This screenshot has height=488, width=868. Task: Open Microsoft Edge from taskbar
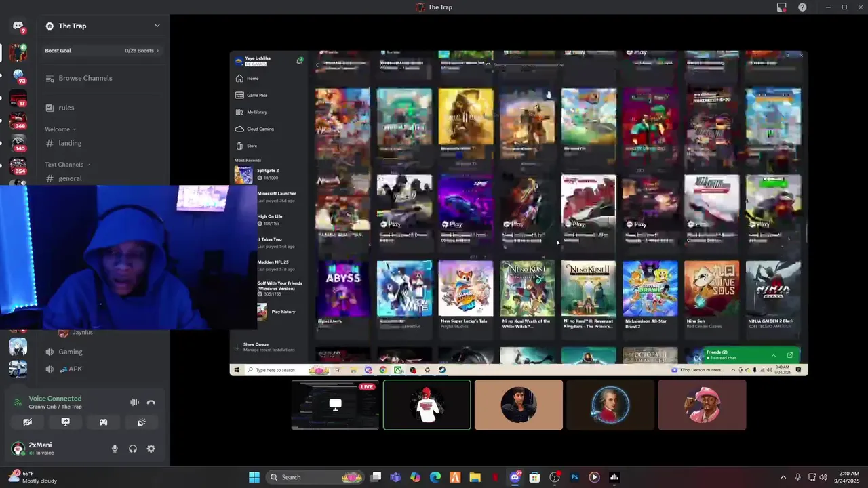click(435, 477)
